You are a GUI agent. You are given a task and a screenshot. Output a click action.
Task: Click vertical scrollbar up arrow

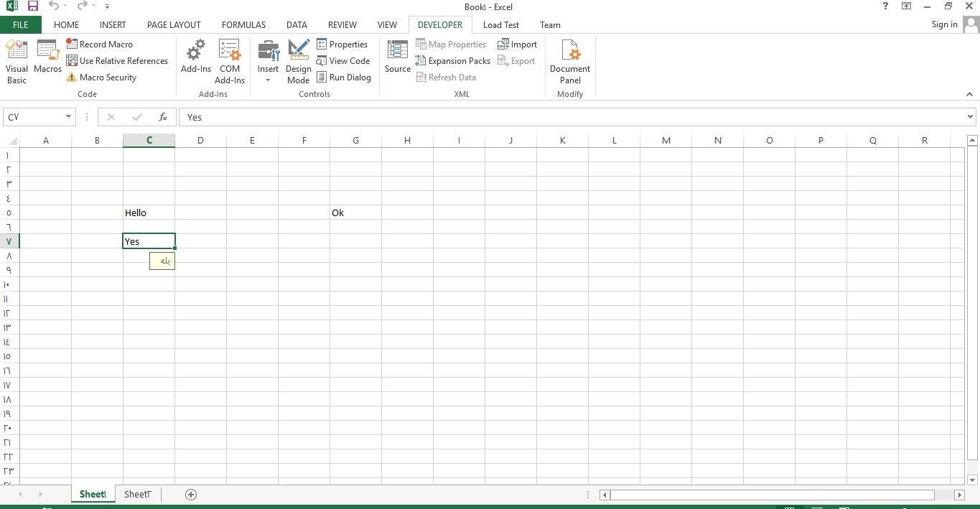pyautogui.click(x=973, y=140)
